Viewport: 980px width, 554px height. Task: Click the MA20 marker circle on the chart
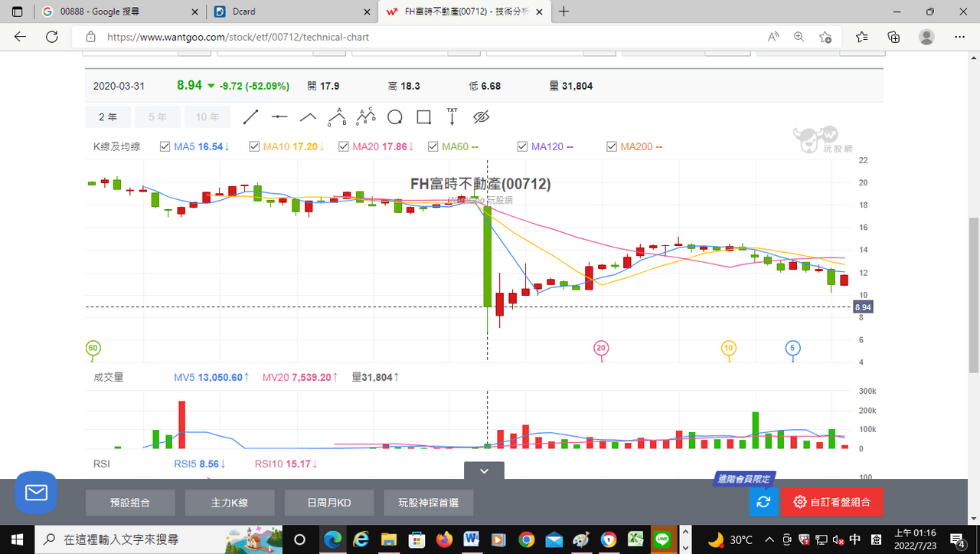[601, 348]
